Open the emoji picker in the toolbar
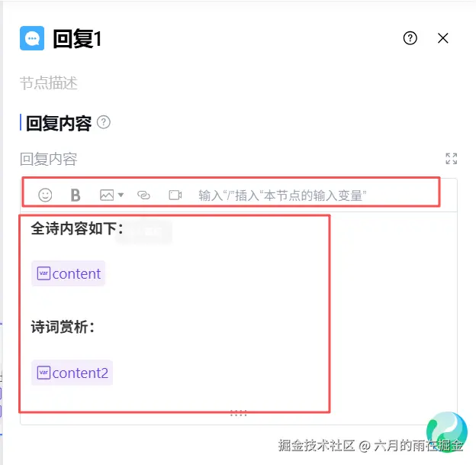The width and height of the screenshot is (476, 465). [45, 195]
